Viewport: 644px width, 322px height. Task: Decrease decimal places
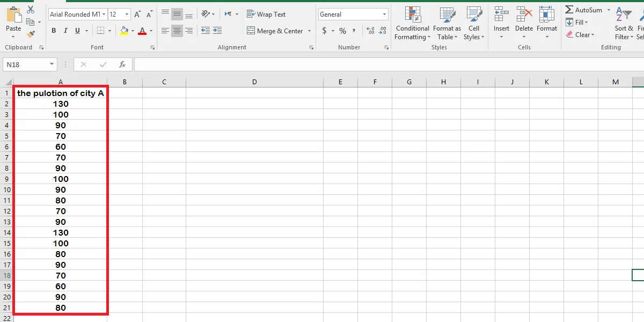point(383,31)
